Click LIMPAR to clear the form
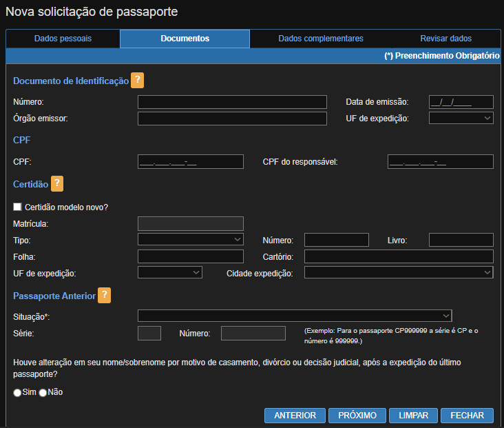The image size is (504, 428). coord(413,416)
